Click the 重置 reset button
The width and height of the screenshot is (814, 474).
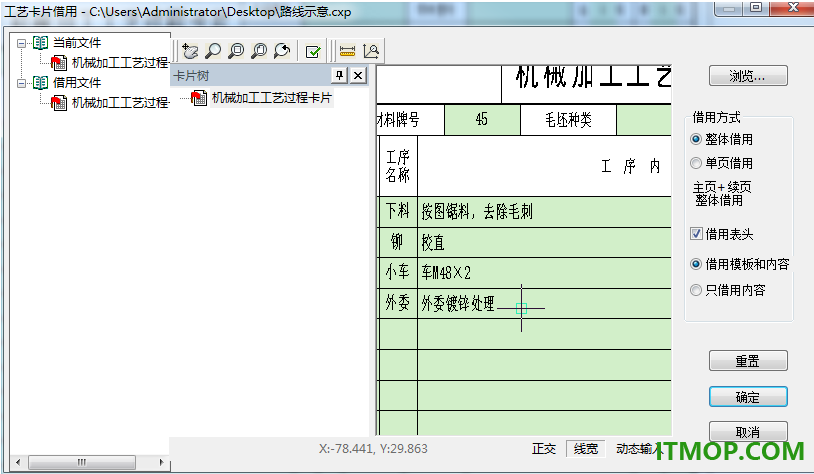pyautogui.click(x=748, y=361)
